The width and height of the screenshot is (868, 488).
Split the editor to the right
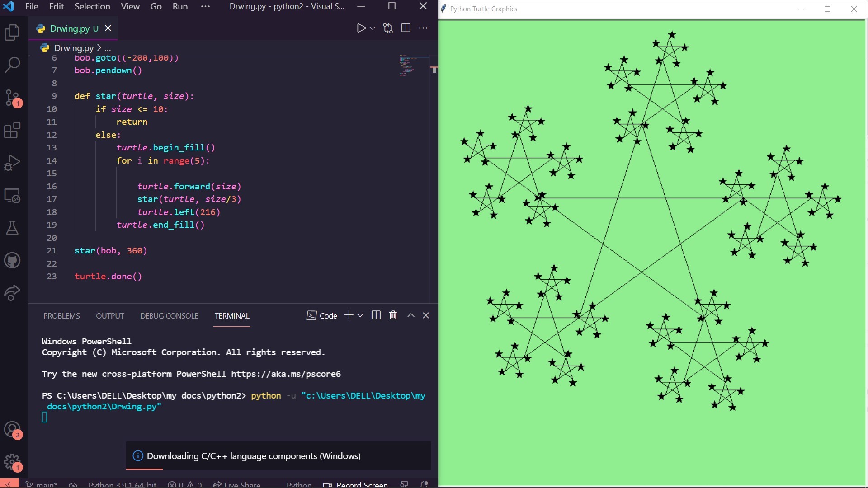(x=406, y=28)
